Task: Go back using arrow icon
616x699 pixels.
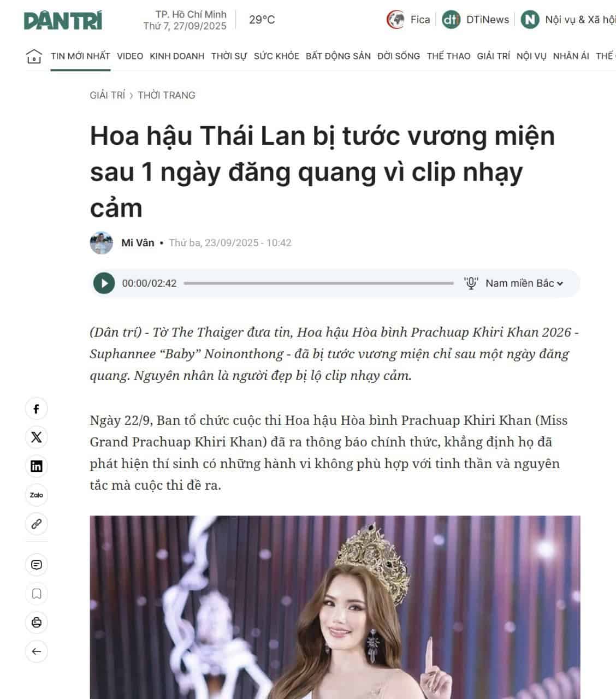Action: [37, 651]
